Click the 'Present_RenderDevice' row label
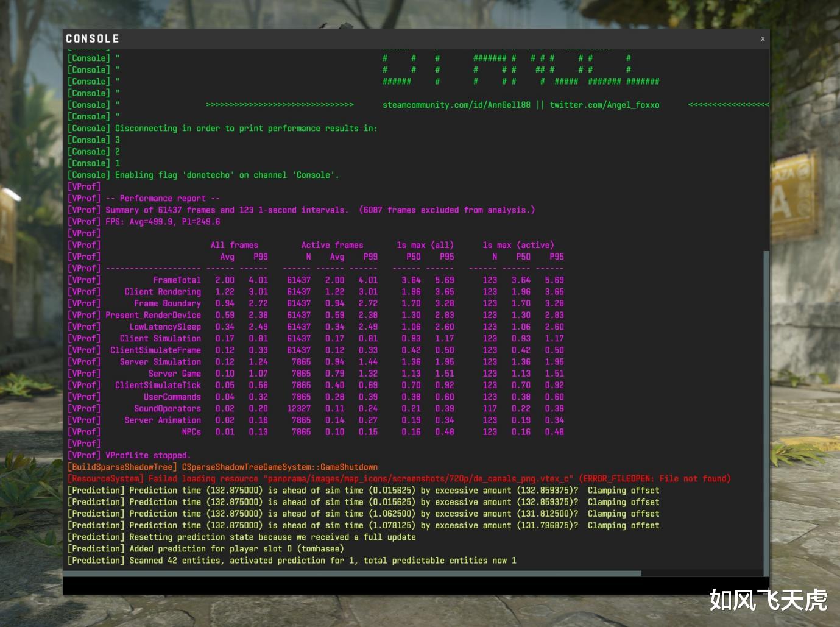Viewport: 840px width, 627px height. pos(153,315)
